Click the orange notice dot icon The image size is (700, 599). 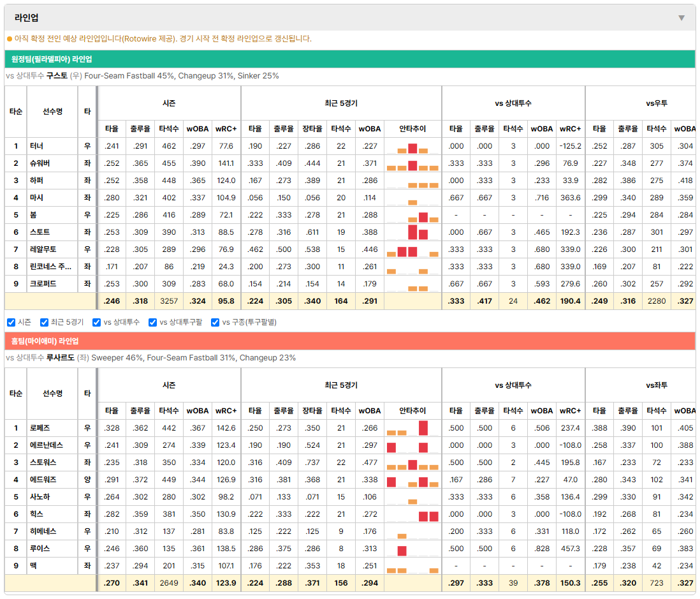(x=10, y=39)
